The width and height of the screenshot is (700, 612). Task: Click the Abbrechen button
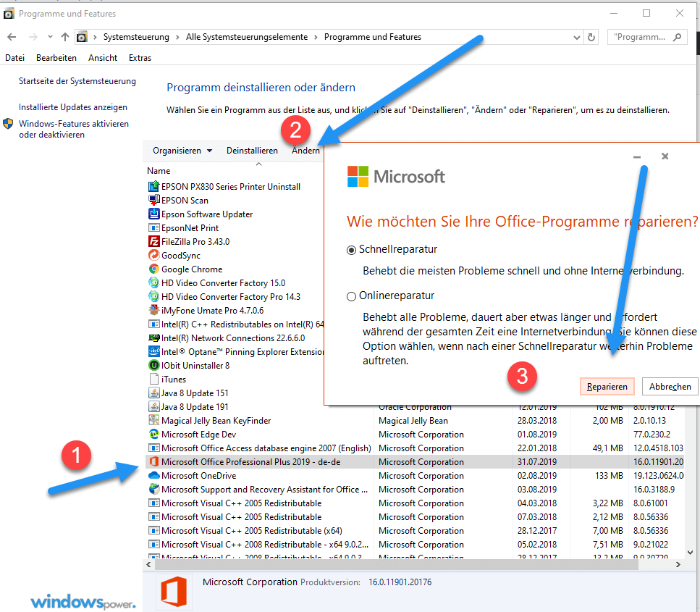[x=670, y=387]
